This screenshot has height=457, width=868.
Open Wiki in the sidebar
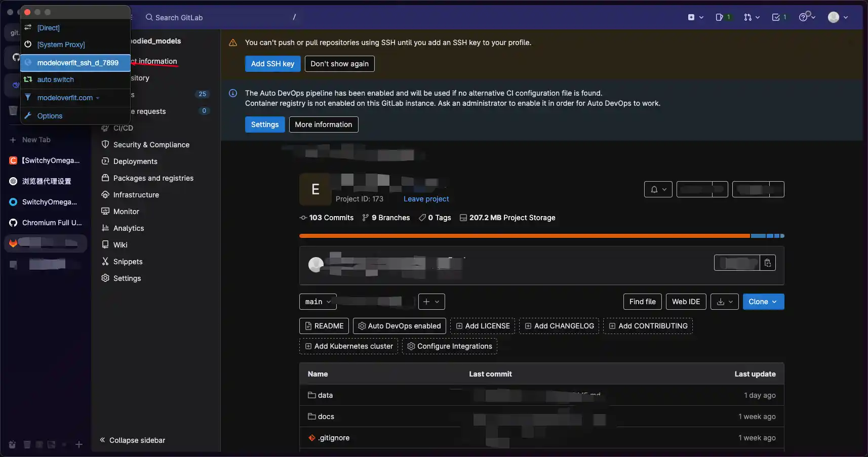120,245
